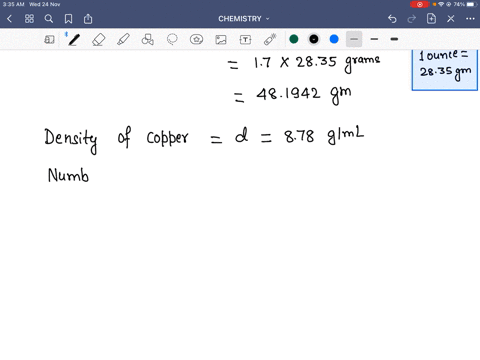The image size is (480, 360).
Task: Choose the green pen color
Action: pyautogui.click(x=294, y=39)
